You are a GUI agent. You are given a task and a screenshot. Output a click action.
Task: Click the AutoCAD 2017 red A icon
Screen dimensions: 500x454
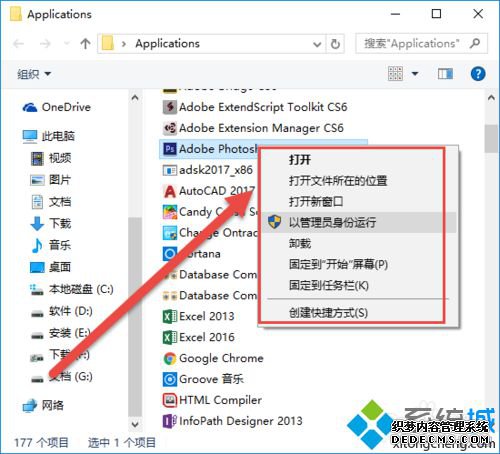(x=170, y=191)
